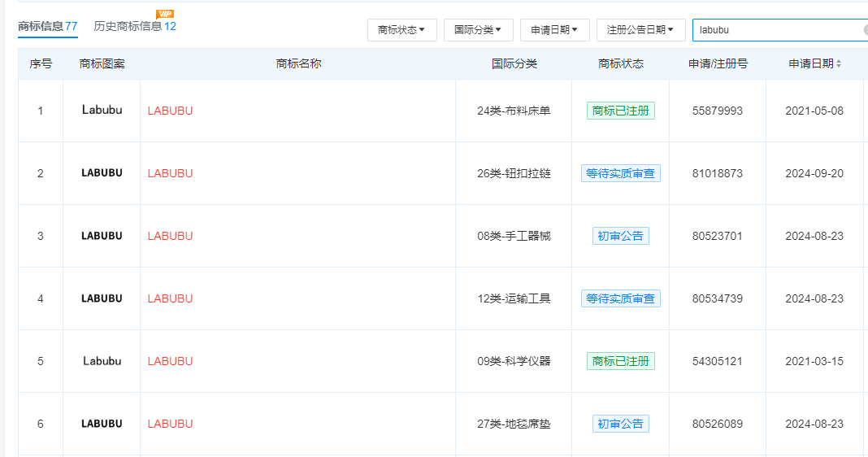Open the 申请日期 filter dropdown
The image size is (868, 457).
pyautogui.click(x=554, y=30)
